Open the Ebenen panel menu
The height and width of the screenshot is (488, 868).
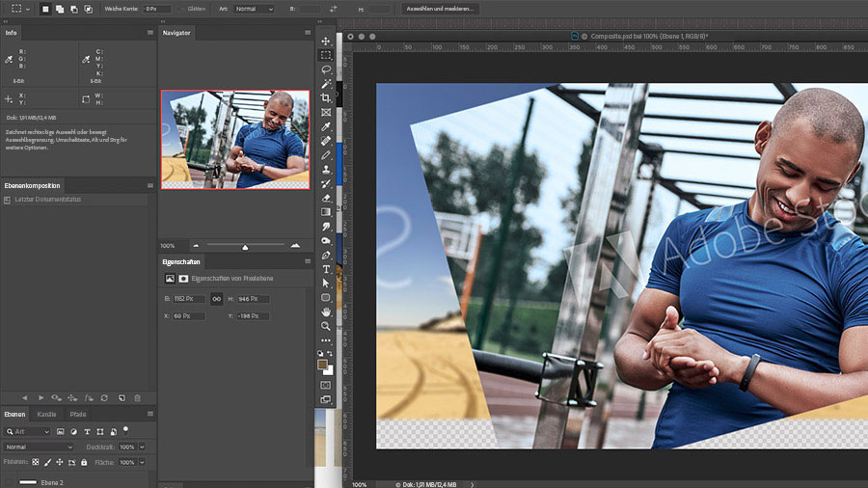point(150,414)
